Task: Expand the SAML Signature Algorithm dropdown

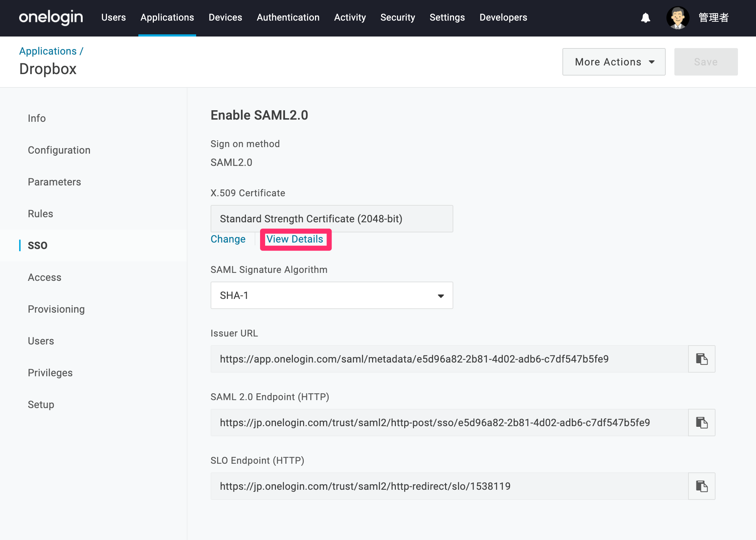Action: (x=332, y=295)
